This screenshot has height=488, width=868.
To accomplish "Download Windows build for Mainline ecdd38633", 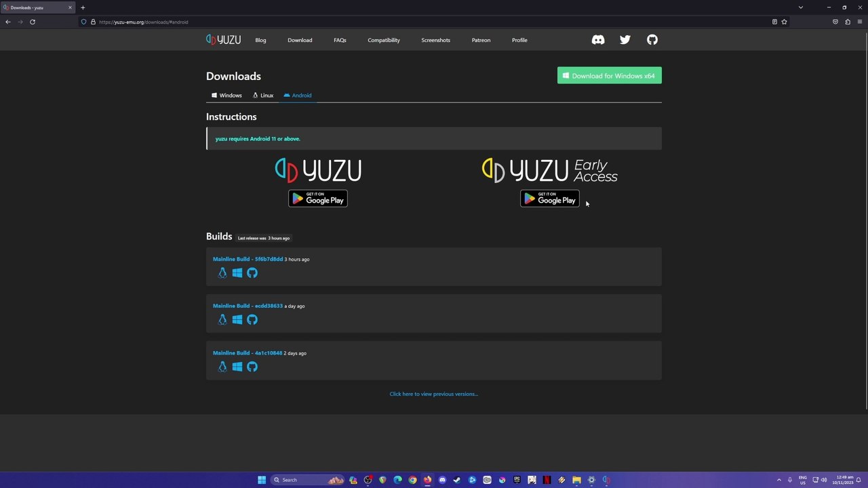I will [237, 320].
